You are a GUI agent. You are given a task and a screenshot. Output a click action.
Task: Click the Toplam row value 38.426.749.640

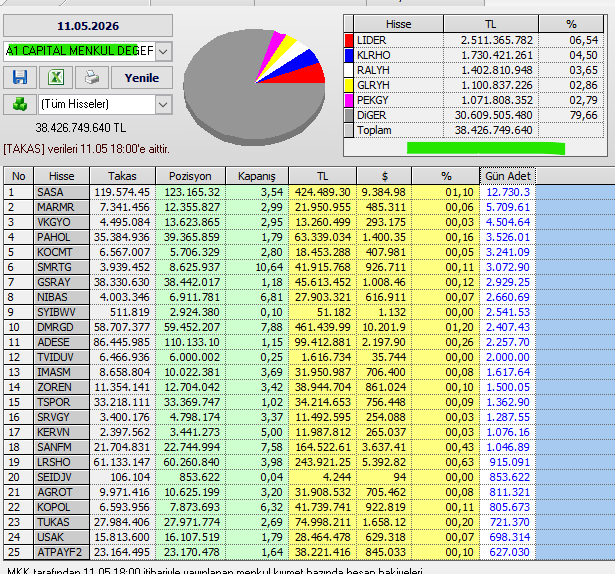(493, 130)
